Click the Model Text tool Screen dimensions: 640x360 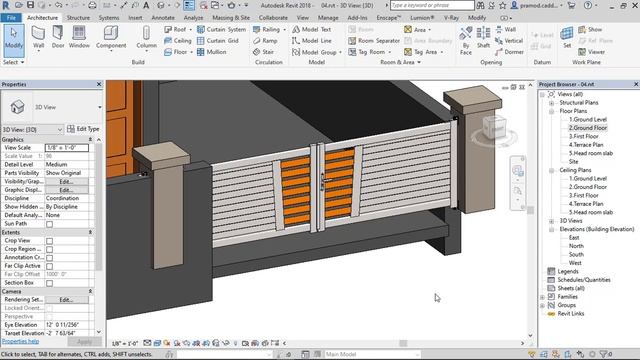[x=311, y=29]
